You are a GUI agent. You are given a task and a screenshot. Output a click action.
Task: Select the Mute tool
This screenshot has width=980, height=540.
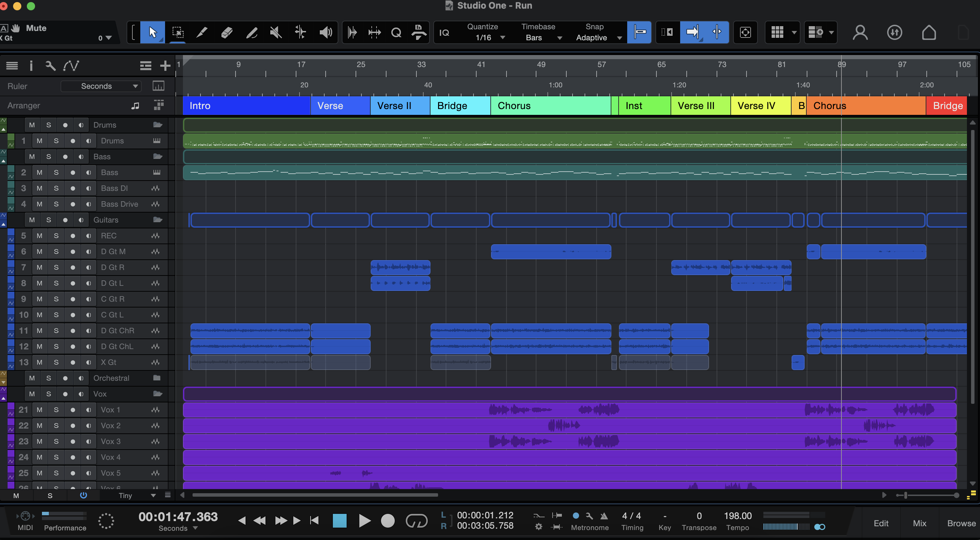[276, 32]
